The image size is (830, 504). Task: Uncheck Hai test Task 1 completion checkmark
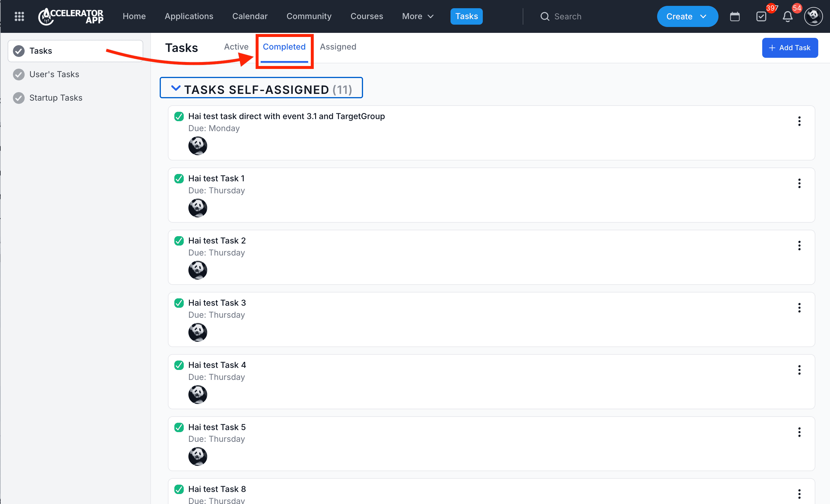[179, 178]
